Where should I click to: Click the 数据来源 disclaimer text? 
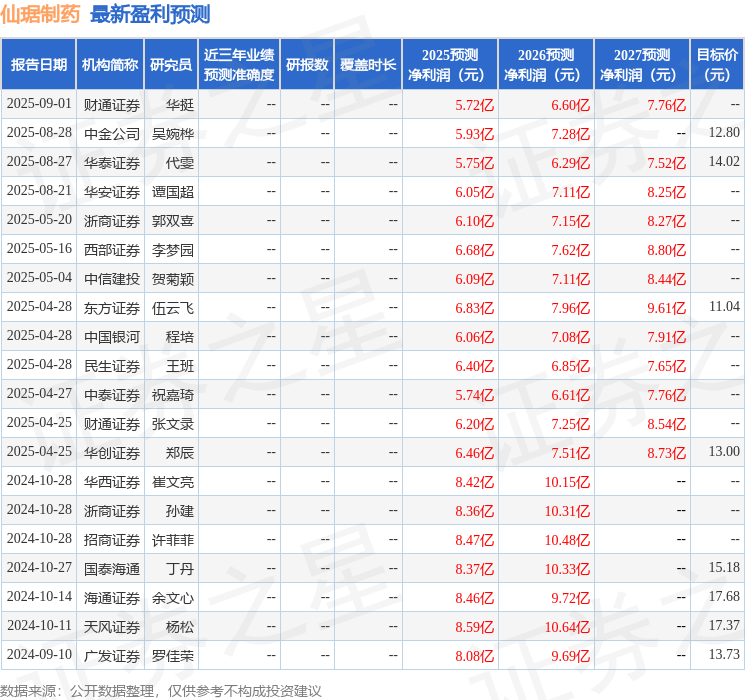[x=161, y=691]
